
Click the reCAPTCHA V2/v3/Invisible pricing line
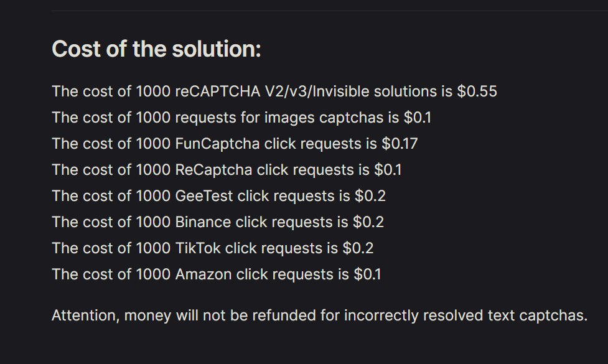pos(274,91)
